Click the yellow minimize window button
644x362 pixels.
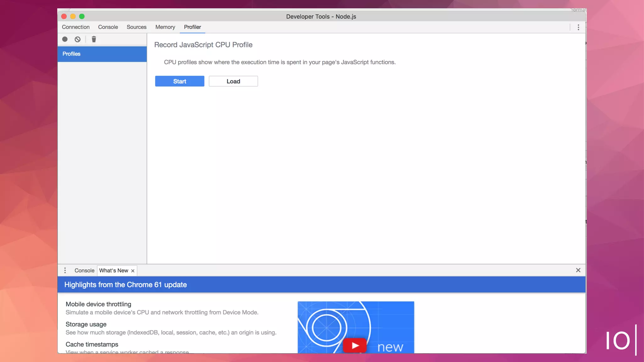click(x=73, y=16)
